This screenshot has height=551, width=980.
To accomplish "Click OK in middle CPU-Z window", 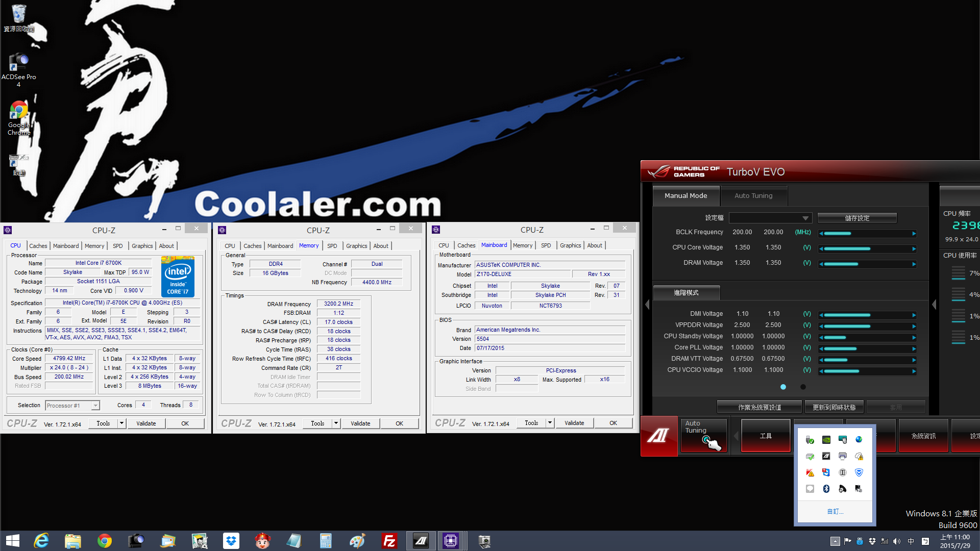I will click(x=399, y=423).
